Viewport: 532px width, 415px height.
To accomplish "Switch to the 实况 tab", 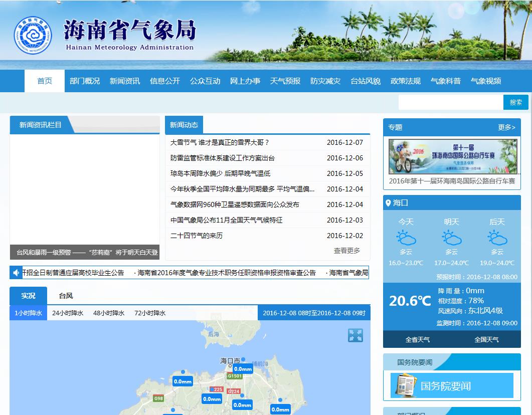I will (x=28, y=296).
